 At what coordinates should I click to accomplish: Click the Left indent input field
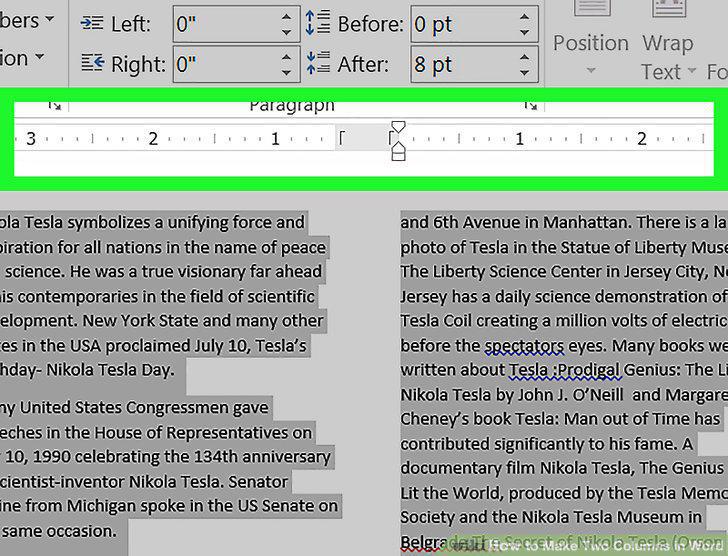pos(236,24)
